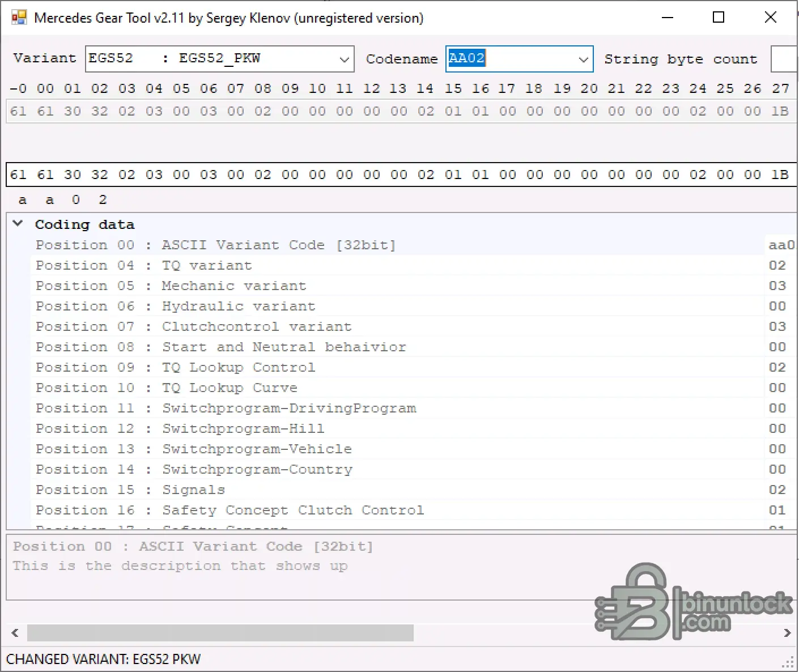Click value 01 of Safety Concept Clutch Control
Screen dimensions: 799x672
click(777, 510)
